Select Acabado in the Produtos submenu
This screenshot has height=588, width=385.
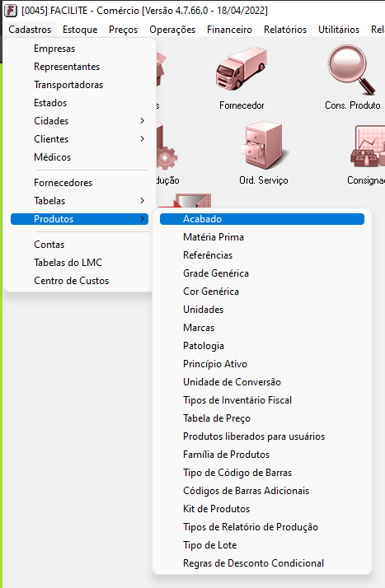pos(262,219)
